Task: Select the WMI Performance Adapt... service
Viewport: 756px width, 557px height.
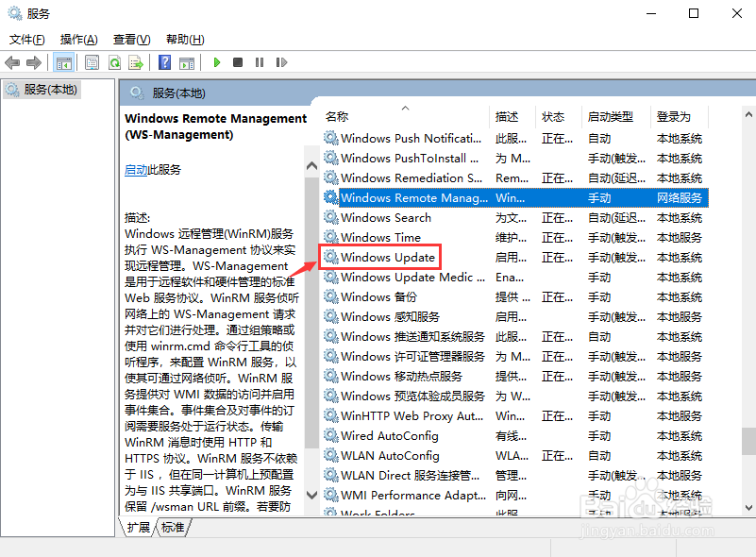Action: click(515, 495)
